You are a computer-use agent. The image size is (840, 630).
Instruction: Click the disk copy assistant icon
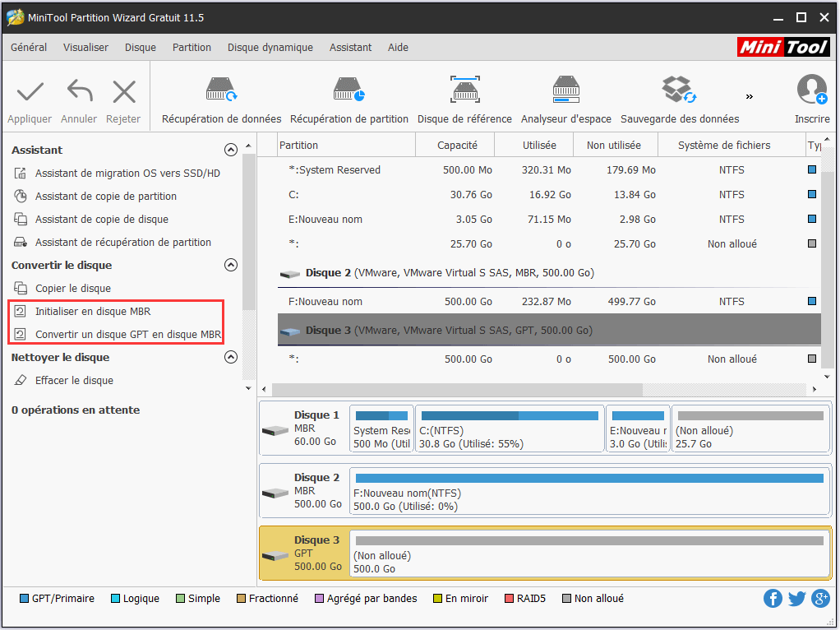21,220
